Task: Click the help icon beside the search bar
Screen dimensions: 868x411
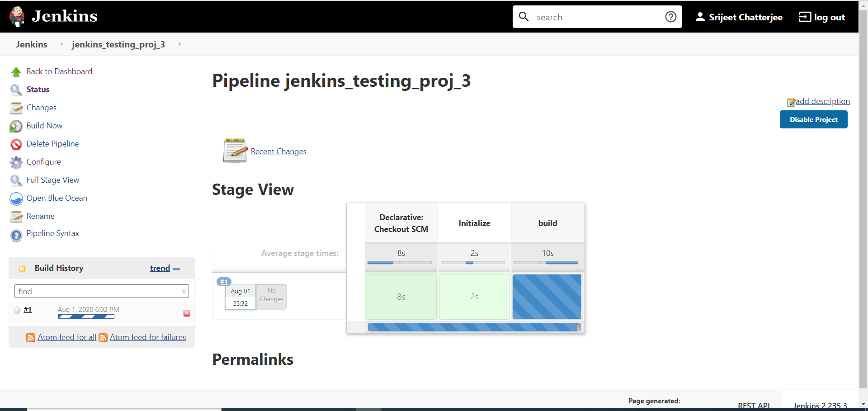Action: (671, 16)
